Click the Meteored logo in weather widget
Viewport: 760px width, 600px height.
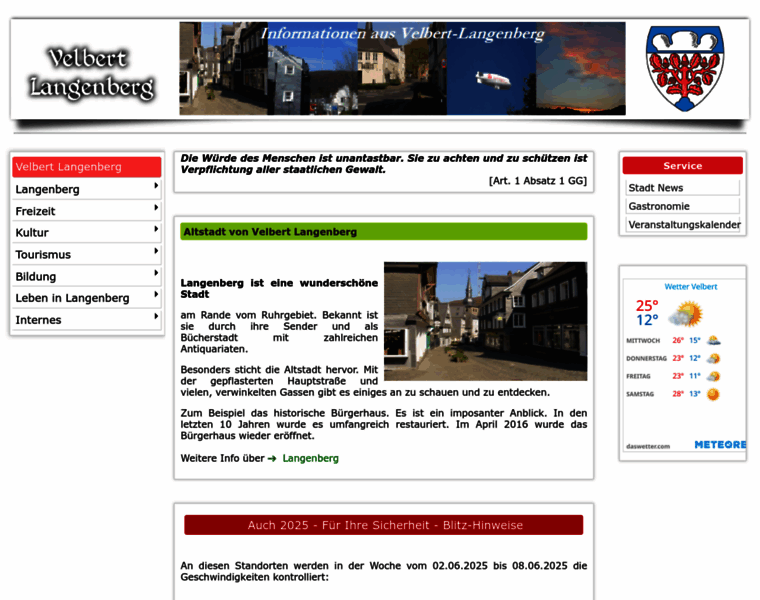tap(720, 444)
